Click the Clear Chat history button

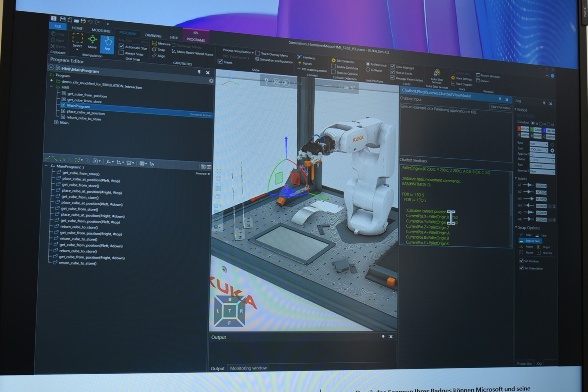[x=500, y=107]
